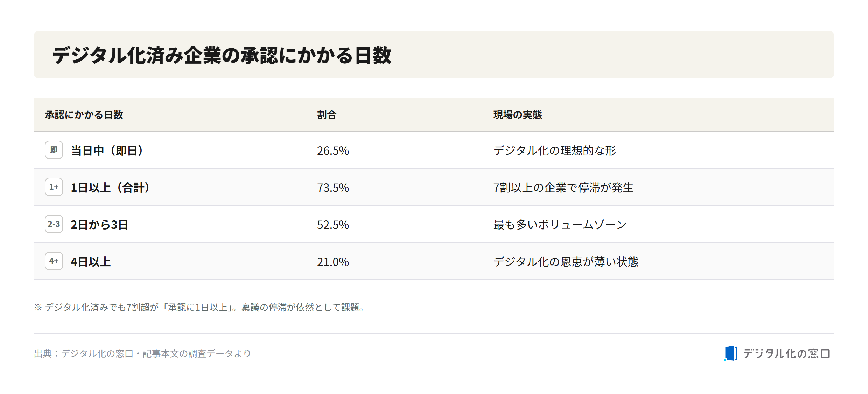868x394 pixels.
Task: Click the 出典 source citation text
Action: coord(142,353)
